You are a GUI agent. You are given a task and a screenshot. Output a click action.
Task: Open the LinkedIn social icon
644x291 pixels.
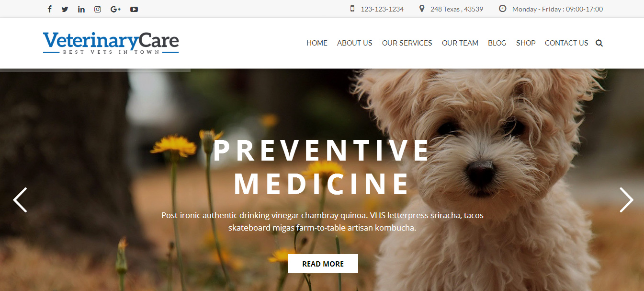click(81, 9)
